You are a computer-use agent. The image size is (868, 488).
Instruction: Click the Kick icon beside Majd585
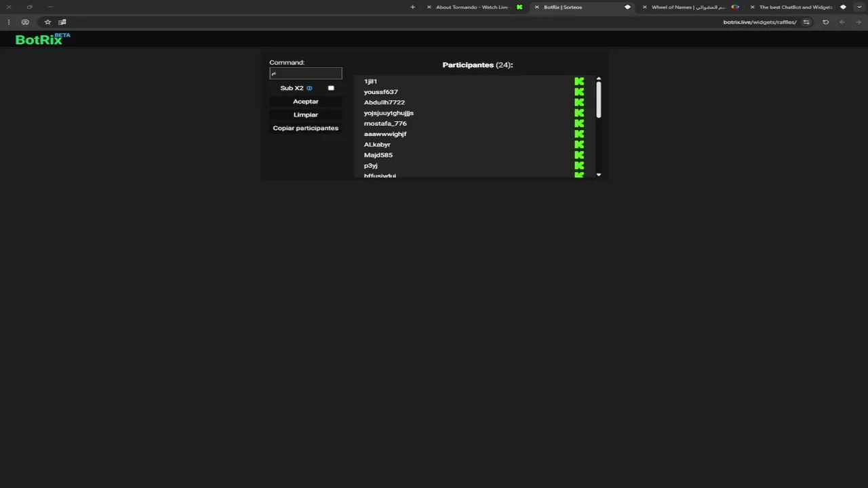[579, 155]
